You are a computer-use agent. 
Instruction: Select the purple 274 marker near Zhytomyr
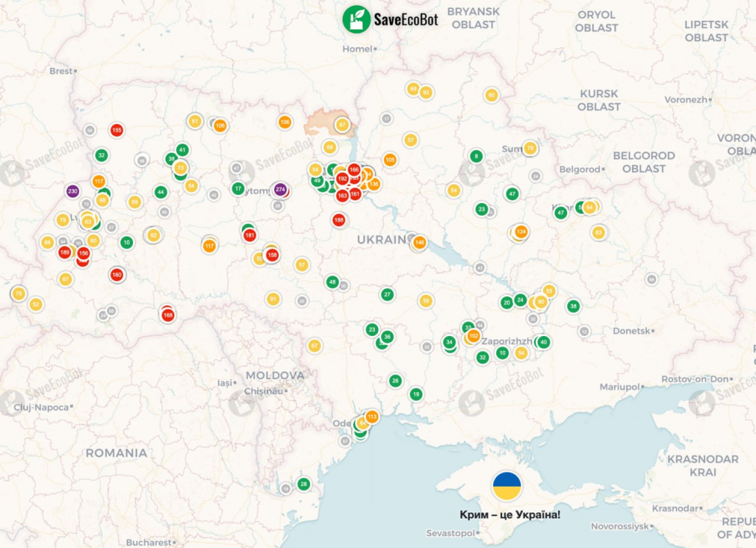[x=280, y=190]
